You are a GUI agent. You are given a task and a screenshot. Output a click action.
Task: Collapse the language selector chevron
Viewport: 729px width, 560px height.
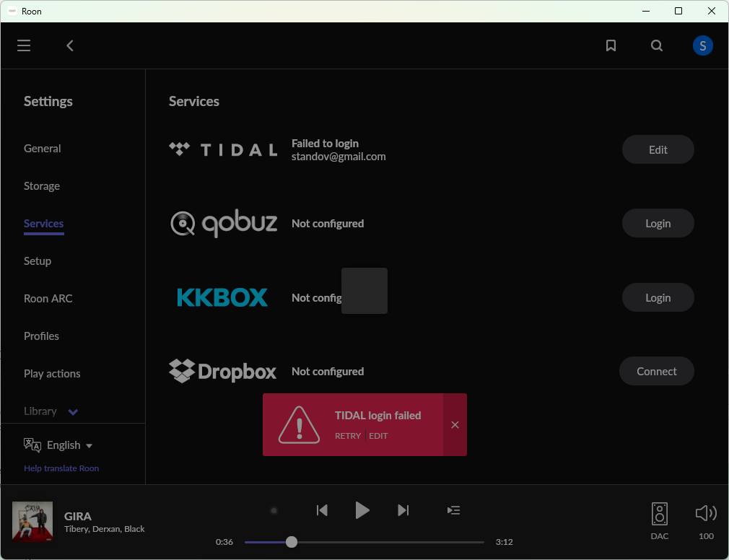coord(90,445)
